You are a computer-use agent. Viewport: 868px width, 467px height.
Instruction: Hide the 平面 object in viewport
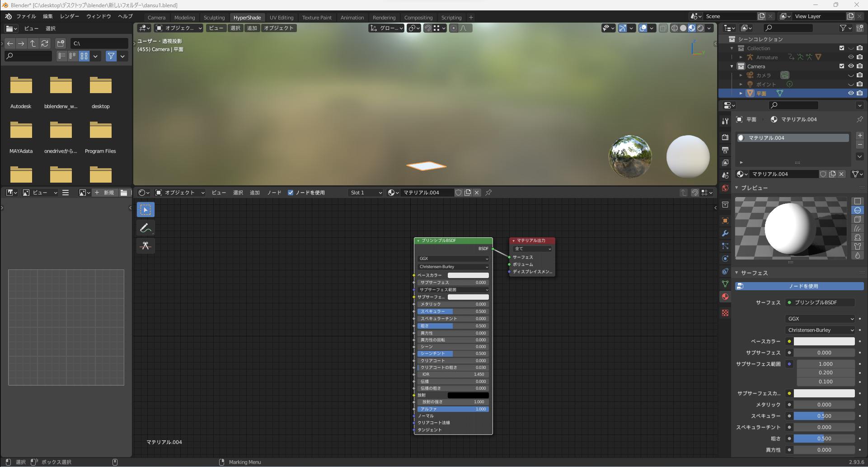(x=851, y=93)
